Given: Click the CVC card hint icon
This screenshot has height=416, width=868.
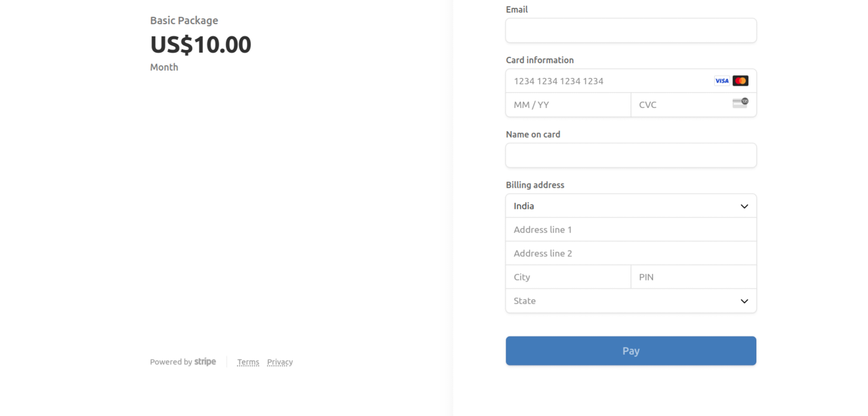Looking at the screenshot, I should 740,103.
